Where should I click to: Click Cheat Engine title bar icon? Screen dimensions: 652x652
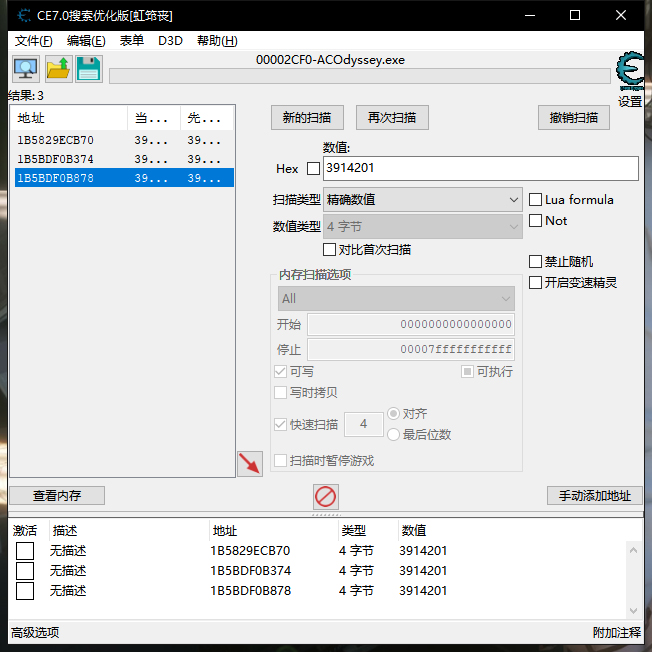point(24,15)
